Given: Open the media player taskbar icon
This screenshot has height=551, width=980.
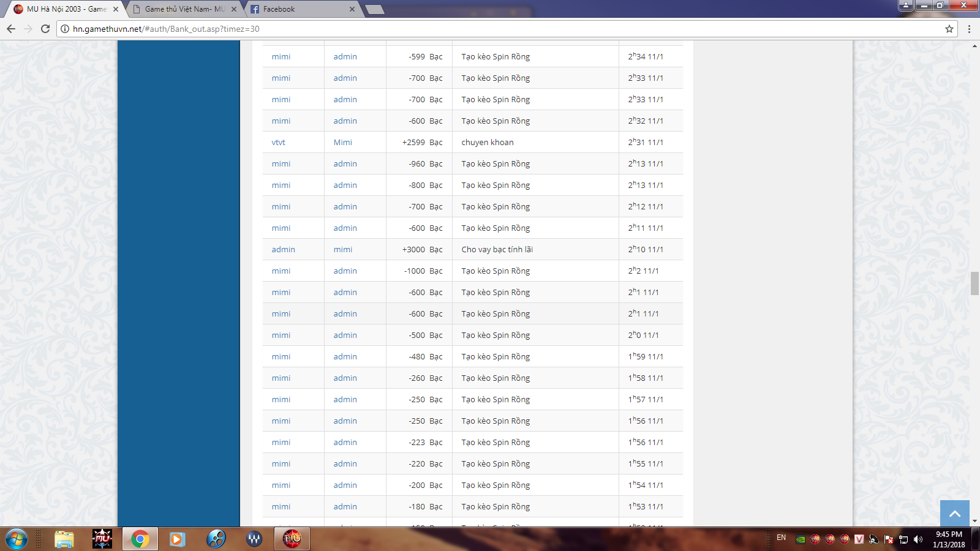Looking at the screenshot, I should point(178,539).
